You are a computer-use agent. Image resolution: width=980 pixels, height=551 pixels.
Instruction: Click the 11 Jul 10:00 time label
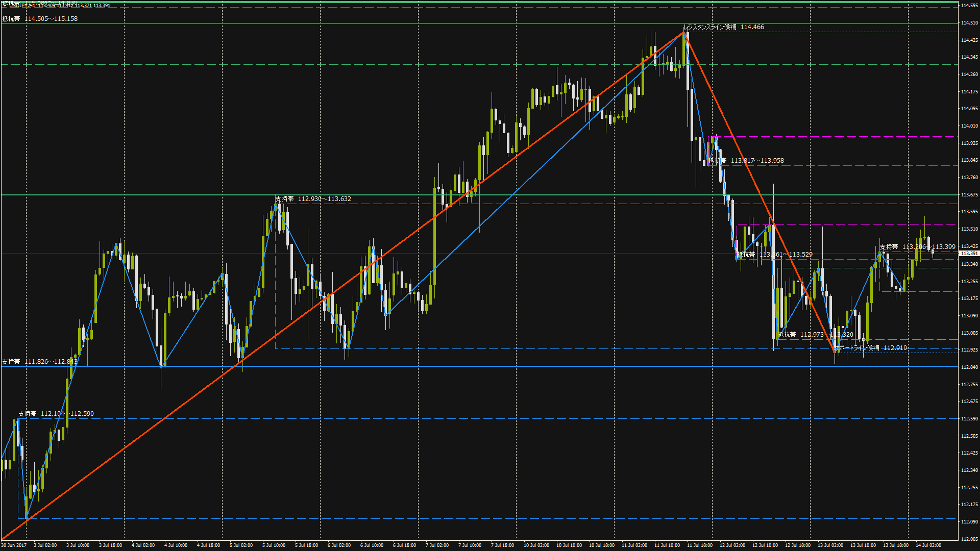pos(667,545)
